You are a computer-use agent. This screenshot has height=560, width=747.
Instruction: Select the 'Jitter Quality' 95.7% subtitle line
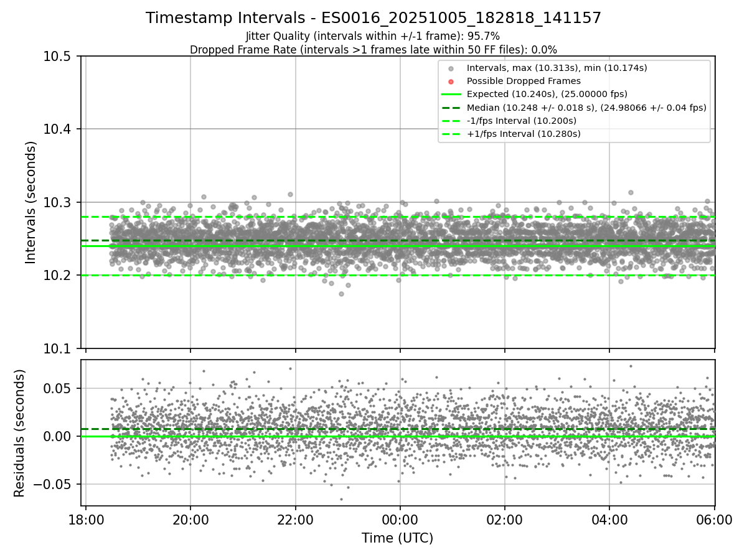(x=373, y=36)
